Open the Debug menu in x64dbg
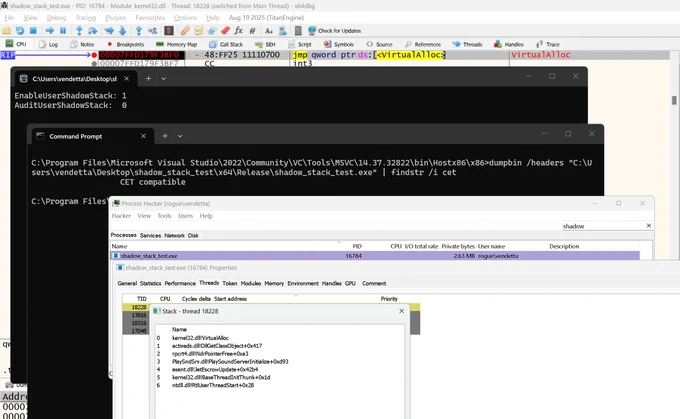680x419 pixels. pos(56,18)
